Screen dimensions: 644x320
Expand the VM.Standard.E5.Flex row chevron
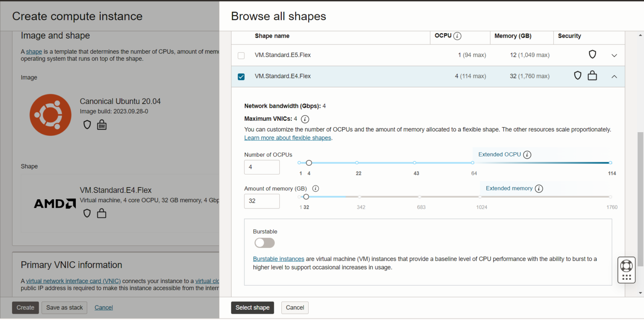(x=614, y=55)
